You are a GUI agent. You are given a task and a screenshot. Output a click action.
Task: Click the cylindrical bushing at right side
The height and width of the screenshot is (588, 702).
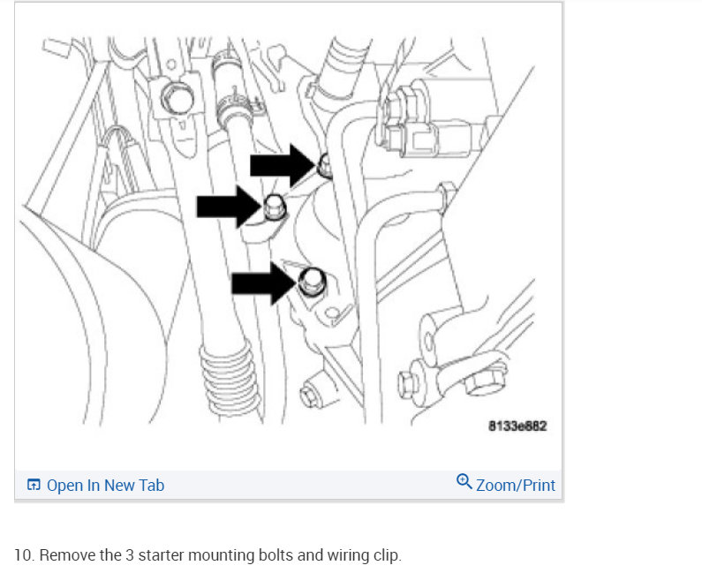click(x=436, y=339)
